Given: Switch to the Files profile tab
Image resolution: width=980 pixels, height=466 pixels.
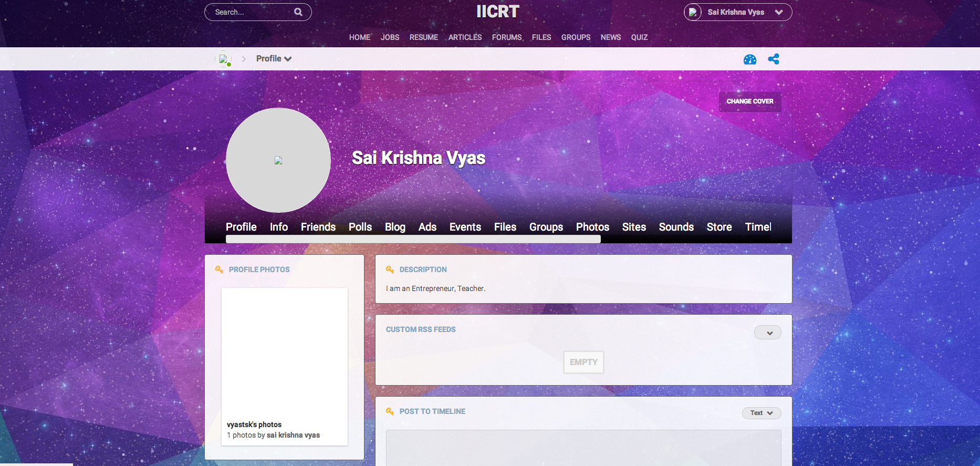Looking at the screenshot, I should (505, 227).
